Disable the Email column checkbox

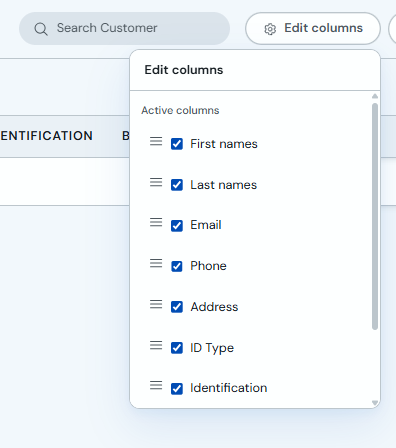[177, 226]
